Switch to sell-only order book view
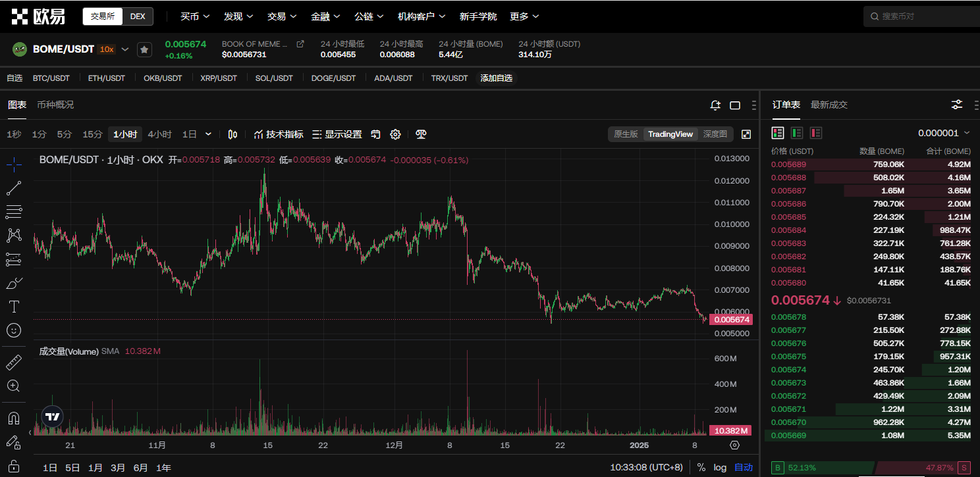The image size is (980, 477). 816,133
